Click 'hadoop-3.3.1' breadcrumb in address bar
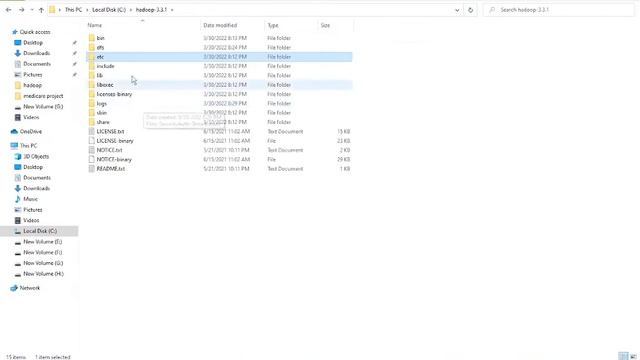Image resolution: width=640 pixels, height=360 pixels. (x=151, y=10)
